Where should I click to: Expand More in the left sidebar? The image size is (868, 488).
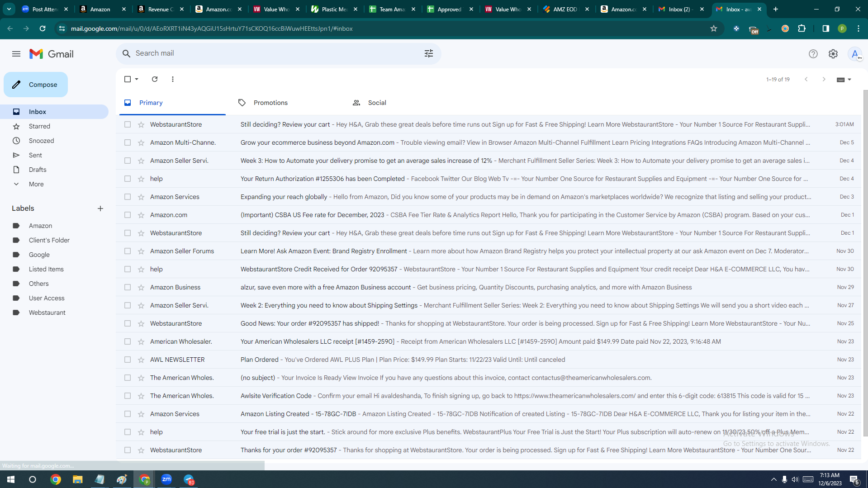[36, 184]
